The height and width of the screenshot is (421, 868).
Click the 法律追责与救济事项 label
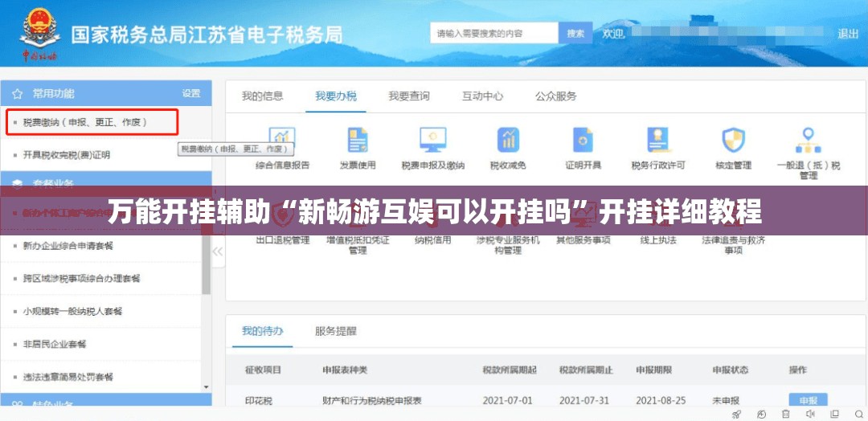[734, 245]
